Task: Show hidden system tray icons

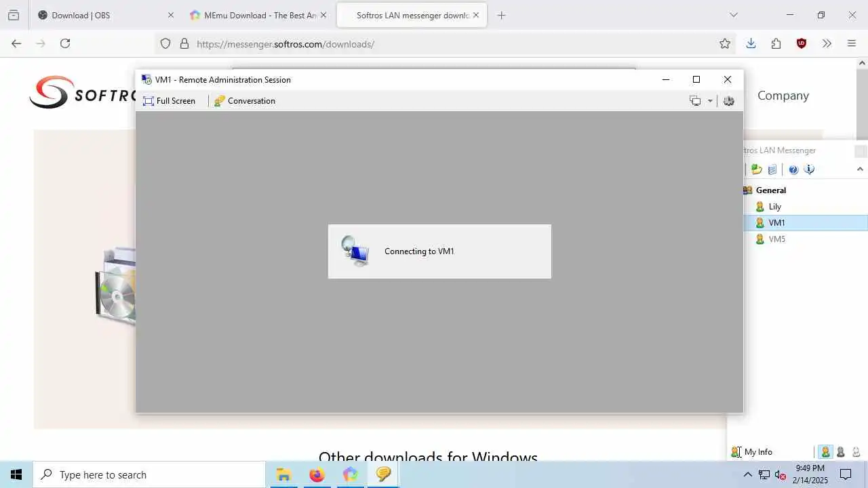Action: point(747,474)
